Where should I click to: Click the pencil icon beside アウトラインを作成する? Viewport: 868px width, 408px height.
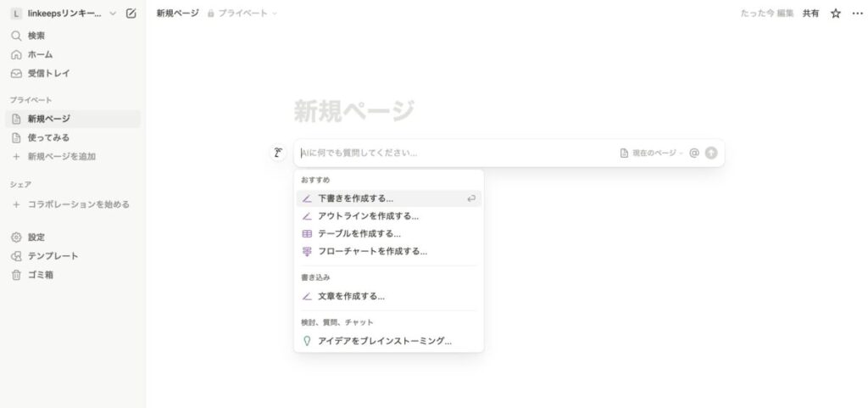(307, 216)
